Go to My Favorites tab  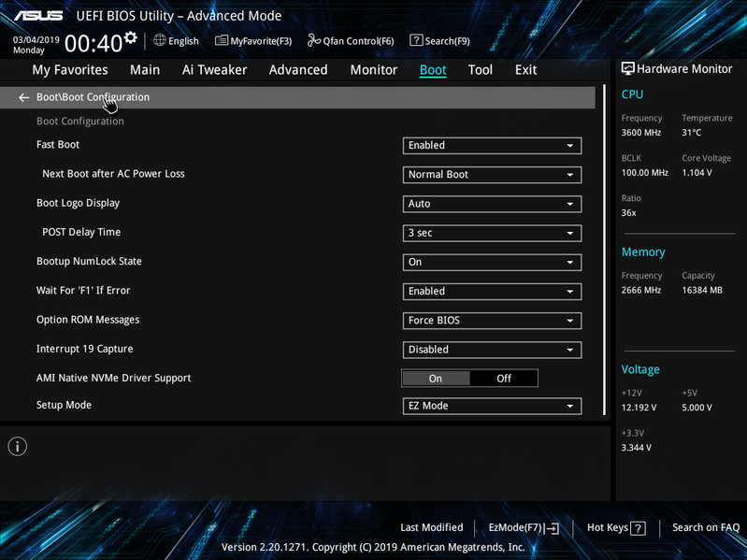[x=70, y=70]
